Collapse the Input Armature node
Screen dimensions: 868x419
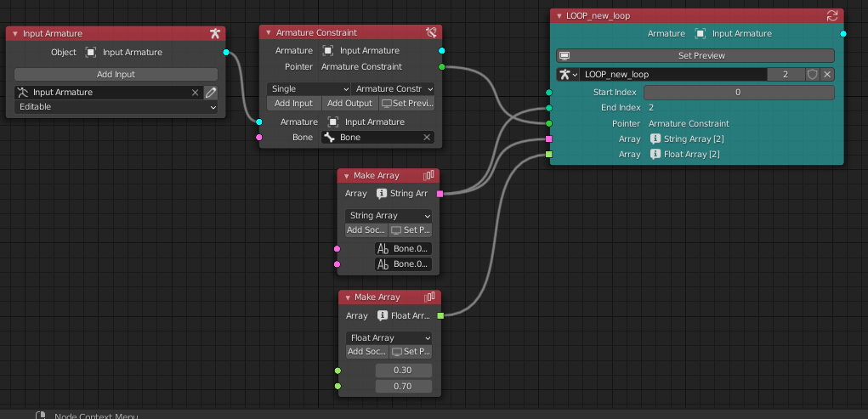point(15,34)
